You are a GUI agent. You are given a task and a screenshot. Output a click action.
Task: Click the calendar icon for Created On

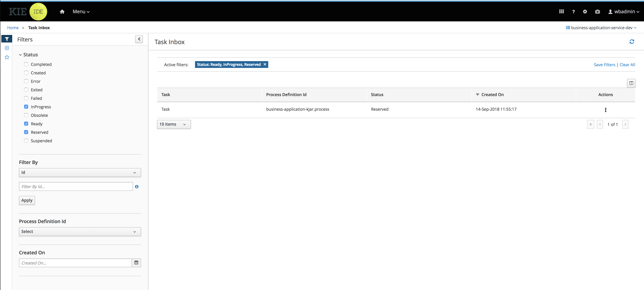point(136,263)
